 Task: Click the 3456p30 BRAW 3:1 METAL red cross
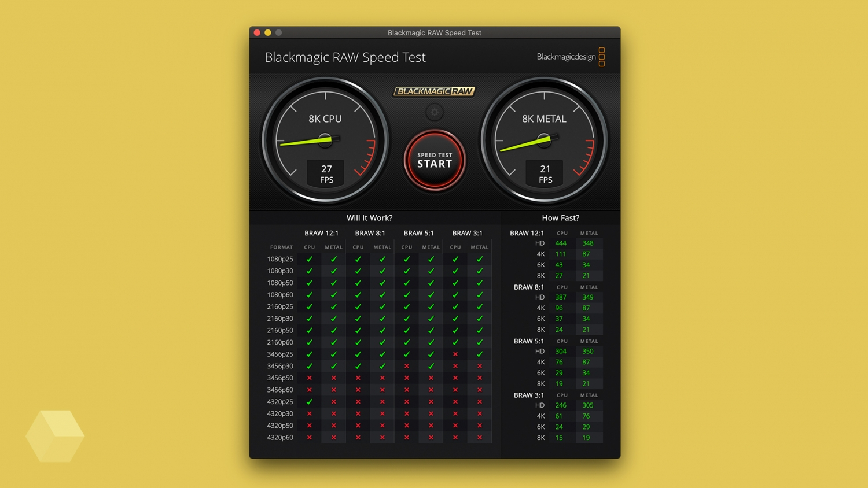tap(480, 366)
